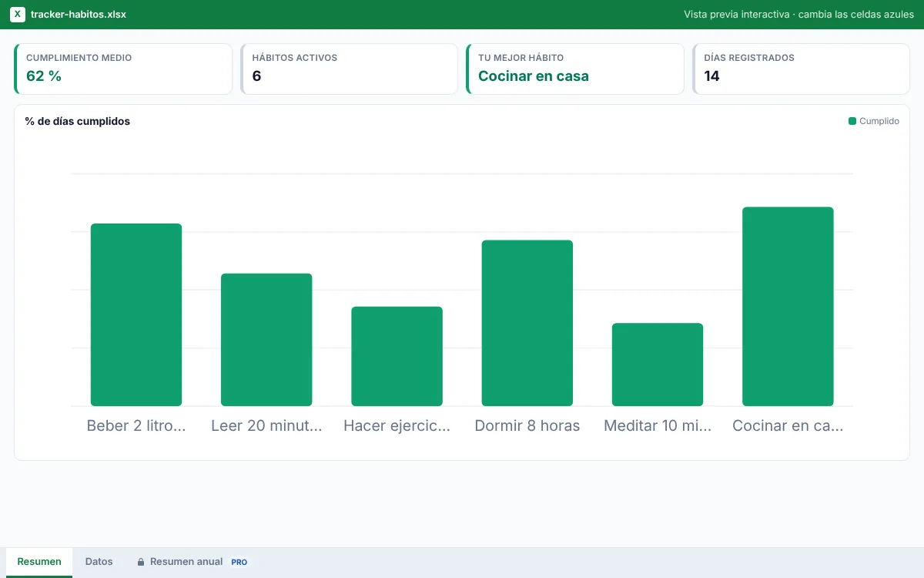The height and width of the screenshot is (578, 924).
Task: Switch to the Resumen sheet tab
Action: [39, 562]
